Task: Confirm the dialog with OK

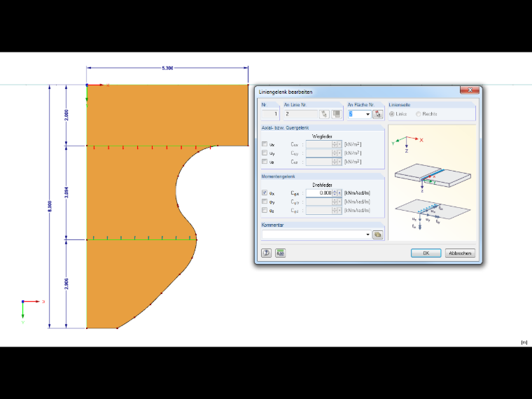Action: click(426, 253)
